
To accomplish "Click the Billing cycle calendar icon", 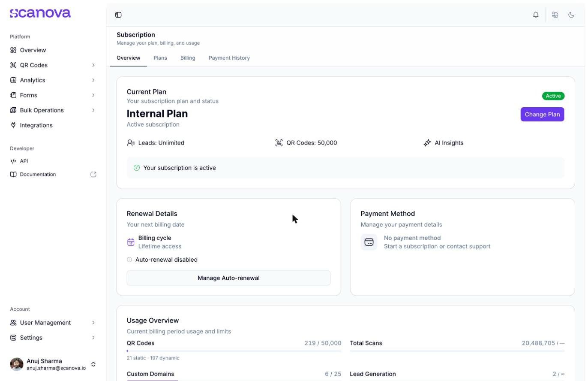I will coord(131,242).
